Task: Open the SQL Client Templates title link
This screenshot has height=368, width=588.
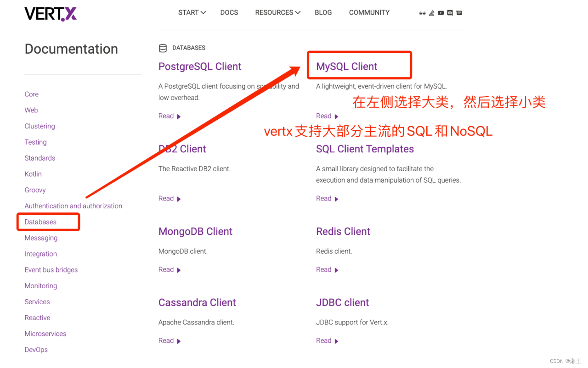Action: pyautogui.click(x=365, y=149)
